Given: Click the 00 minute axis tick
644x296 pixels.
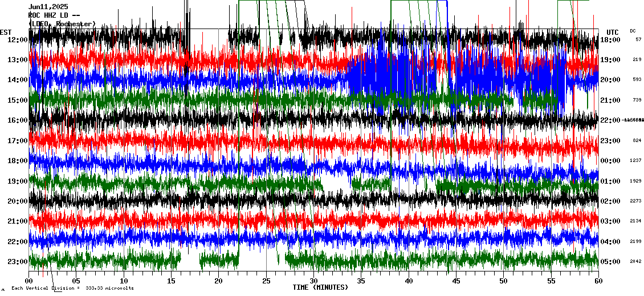Looking at the screenshot, I should 29,281.
